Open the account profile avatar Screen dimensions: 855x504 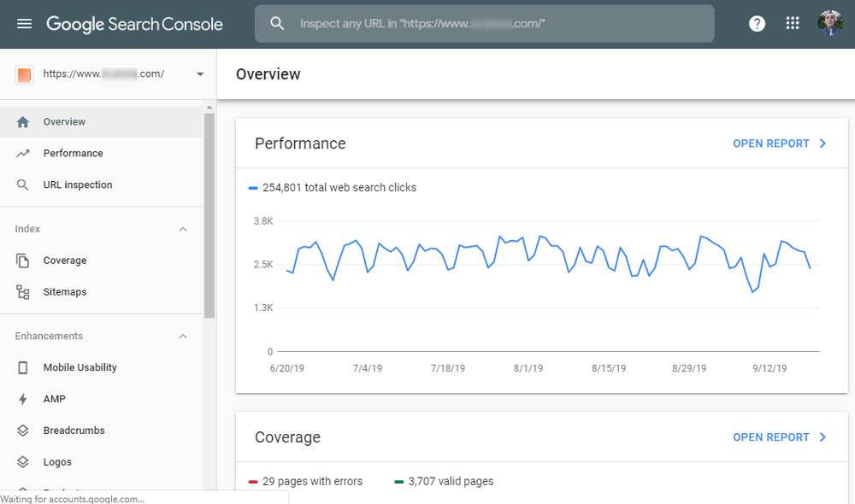tap(830, 23)
